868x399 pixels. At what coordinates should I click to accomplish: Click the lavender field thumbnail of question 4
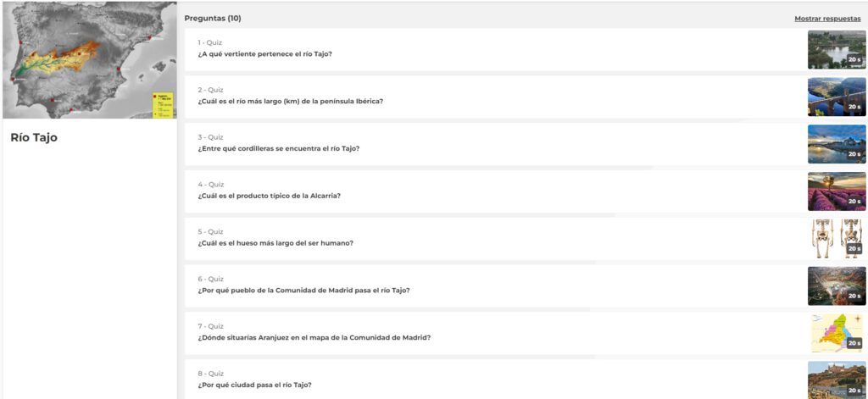836,191
